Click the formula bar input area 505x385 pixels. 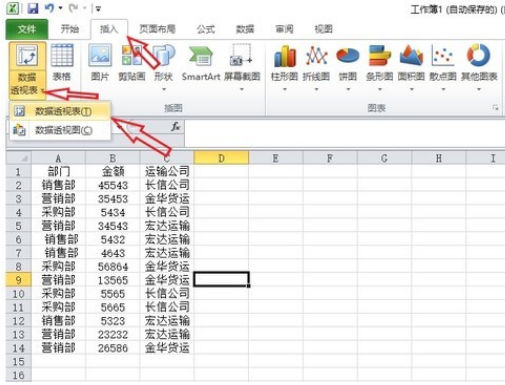[344, 133]
